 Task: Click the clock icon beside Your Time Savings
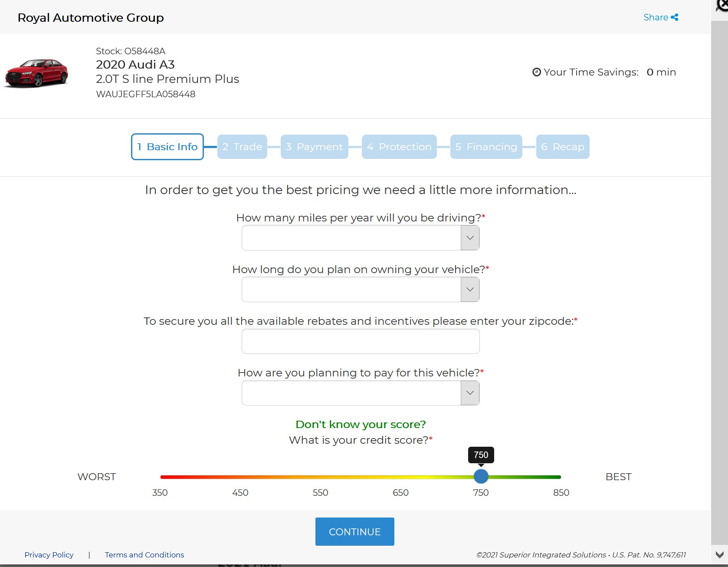point(537,72)
